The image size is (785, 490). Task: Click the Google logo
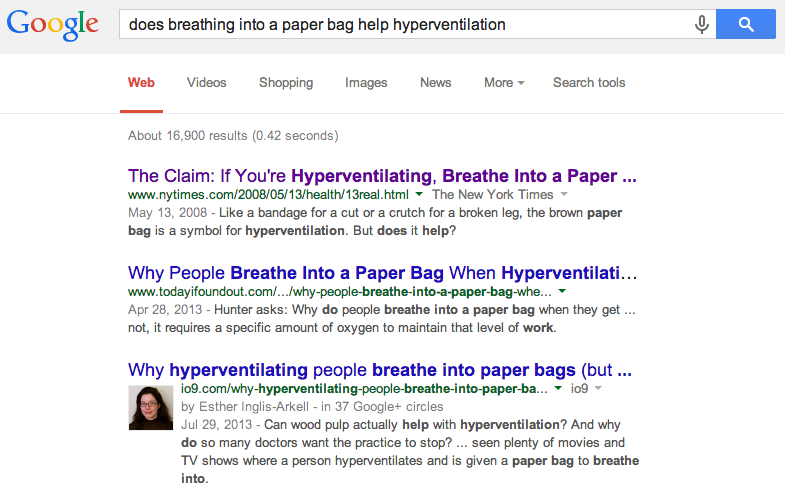(x=53, y=25)
